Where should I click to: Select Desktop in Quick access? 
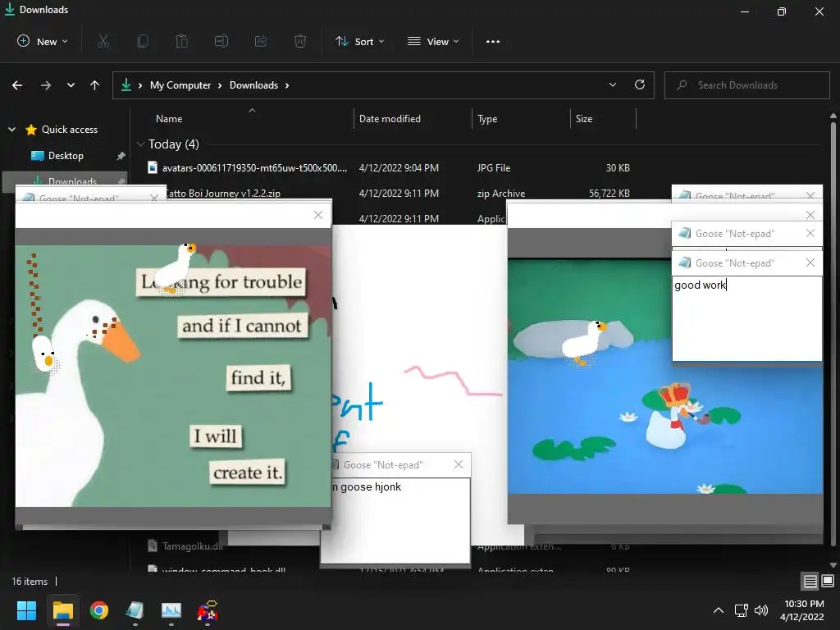point(66,156)
